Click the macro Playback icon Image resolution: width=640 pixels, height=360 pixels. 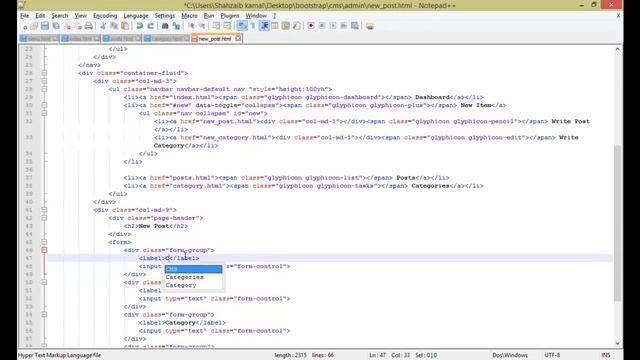pos(333,26)
